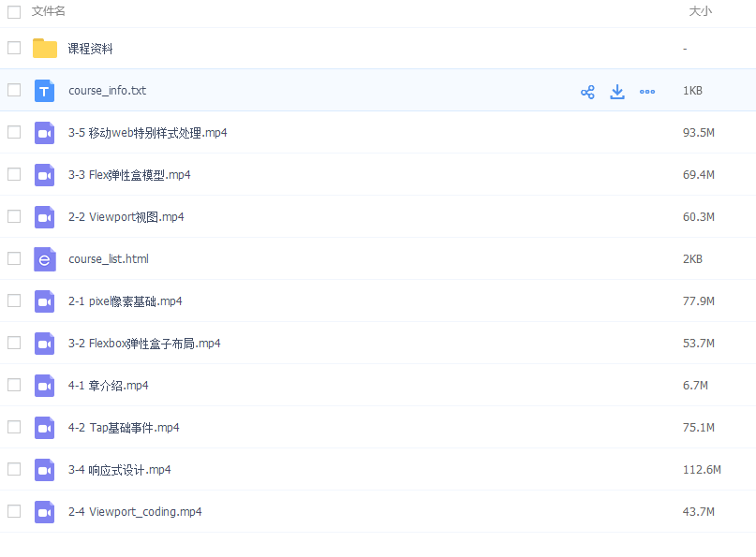Select the course_list.html checkbox
Image resolution: width=756 pixels, height=557 pixels.
[x=14, y=258]
